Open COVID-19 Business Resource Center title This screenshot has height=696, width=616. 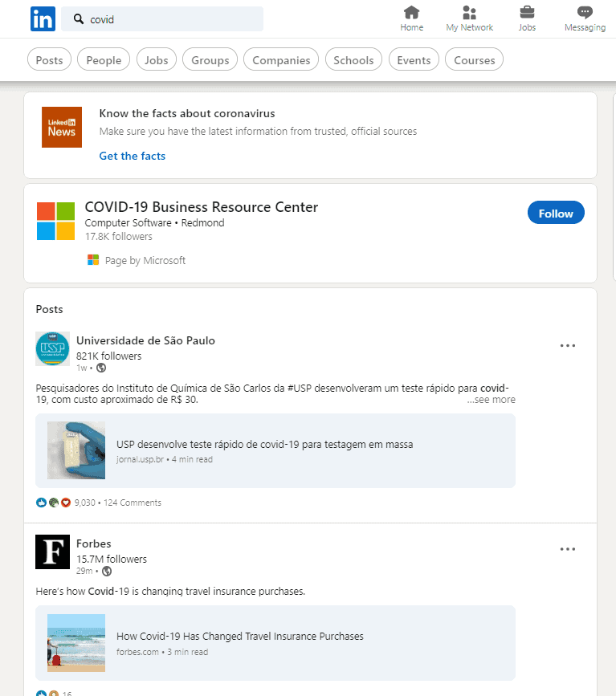click(x=202, y=207)
